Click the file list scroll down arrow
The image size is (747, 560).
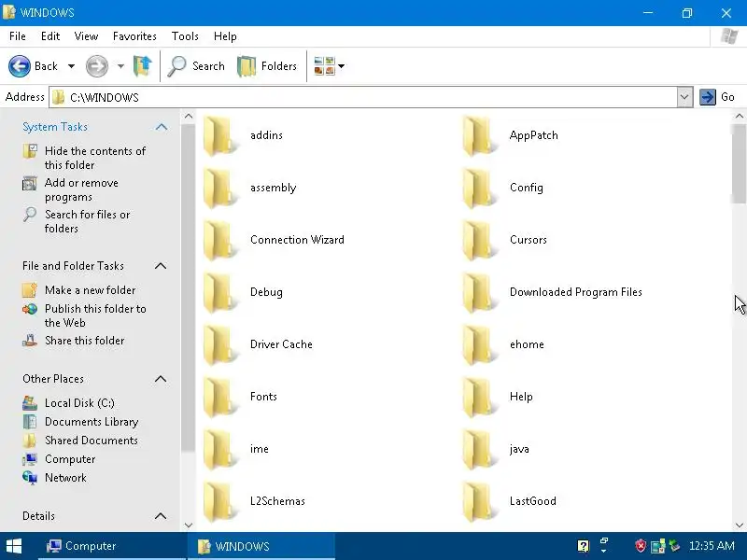coord(740,525)
